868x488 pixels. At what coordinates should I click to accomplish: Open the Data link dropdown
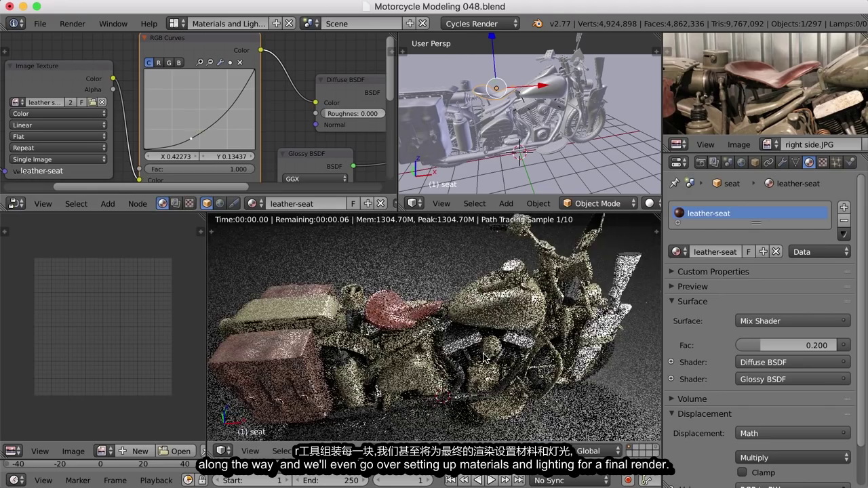[x=820, y=251]
